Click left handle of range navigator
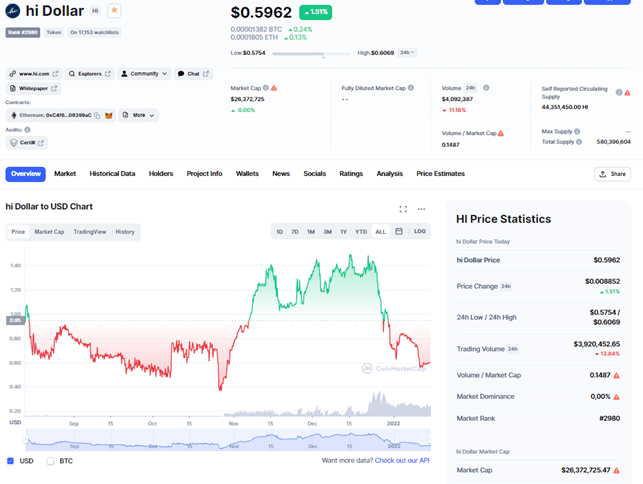The image size is (643, 484). coord(25,440)
